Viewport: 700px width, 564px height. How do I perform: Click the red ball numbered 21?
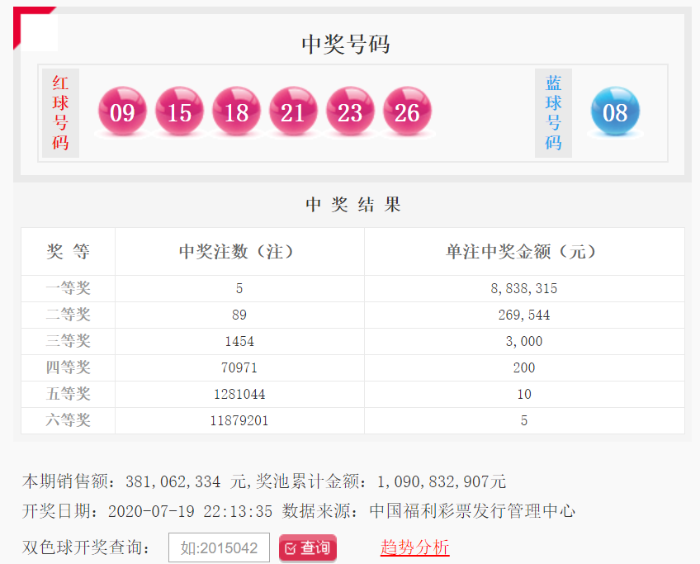[x=293, y=112]
